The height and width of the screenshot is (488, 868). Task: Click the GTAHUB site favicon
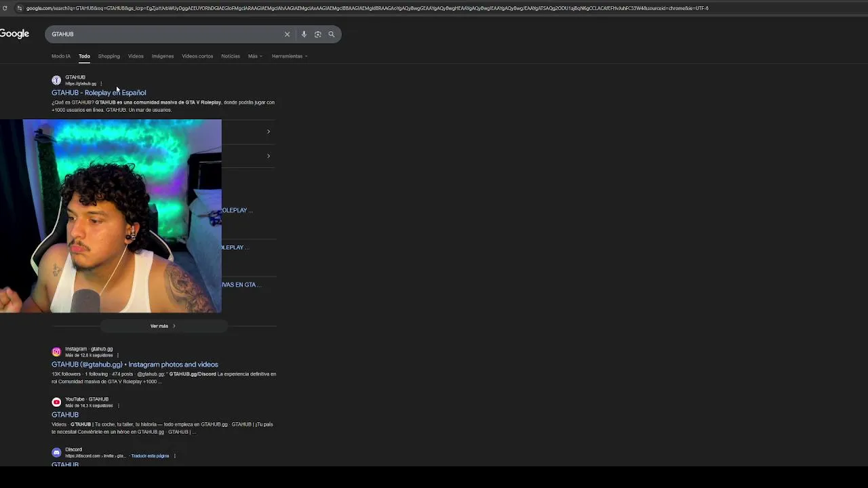[56, 80]
